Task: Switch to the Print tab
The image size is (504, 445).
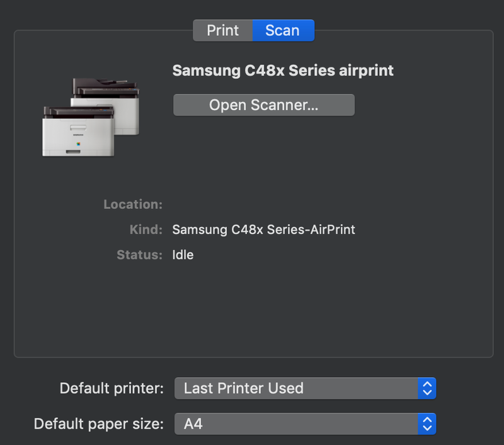Action: point(222,30)
